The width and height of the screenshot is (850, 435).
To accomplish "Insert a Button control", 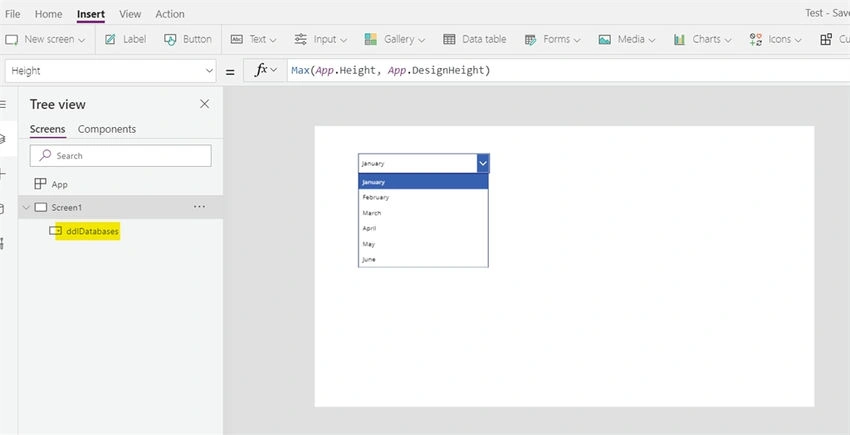I will (188, 39).
